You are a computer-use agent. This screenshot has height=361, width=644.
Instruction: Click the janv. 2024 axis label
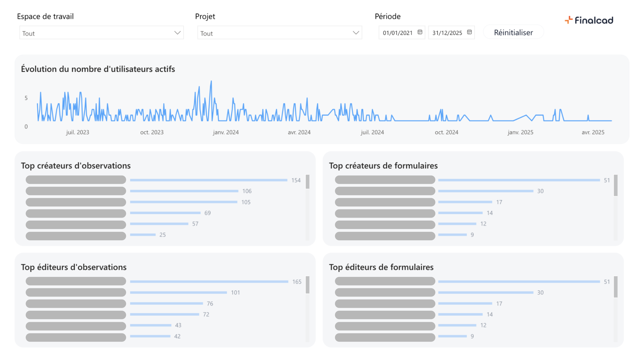point(225,132)
